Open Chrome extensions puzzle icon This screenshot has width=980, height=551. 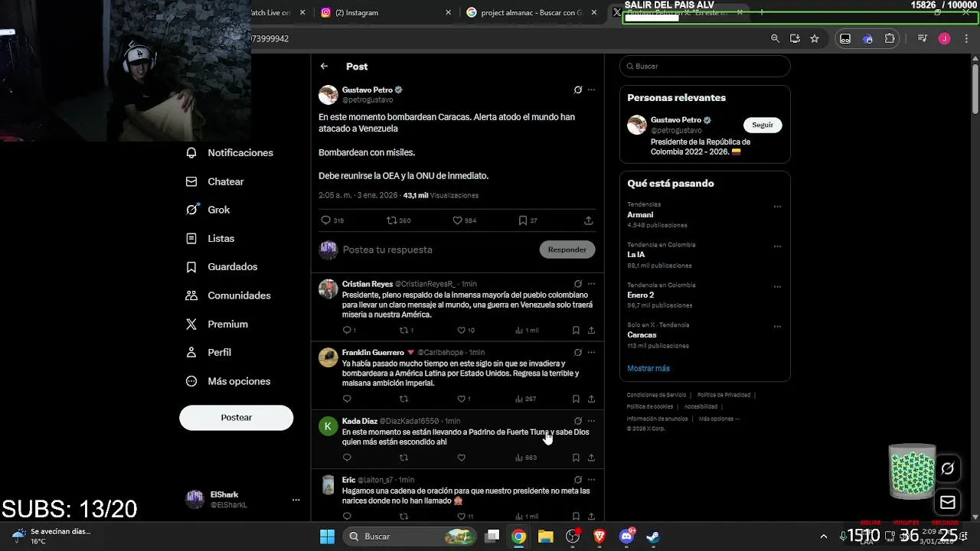pyautogui.click(x=890, y=38)
